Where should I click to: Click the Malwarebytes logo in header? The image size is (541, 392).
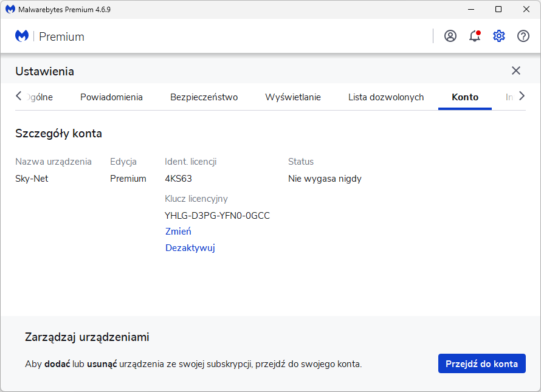[x=22, y=36]
